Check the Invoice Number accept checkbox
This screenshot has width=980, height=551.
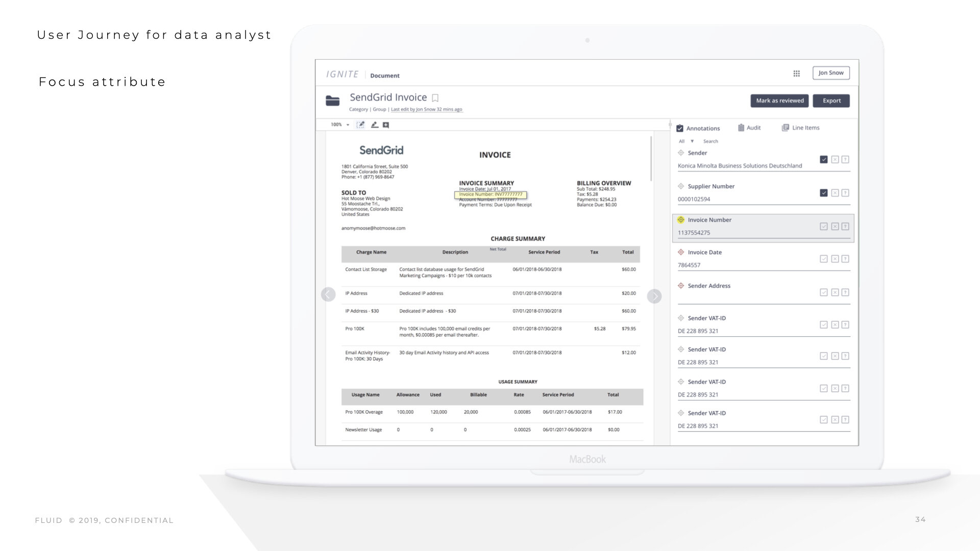coord(824,227)
